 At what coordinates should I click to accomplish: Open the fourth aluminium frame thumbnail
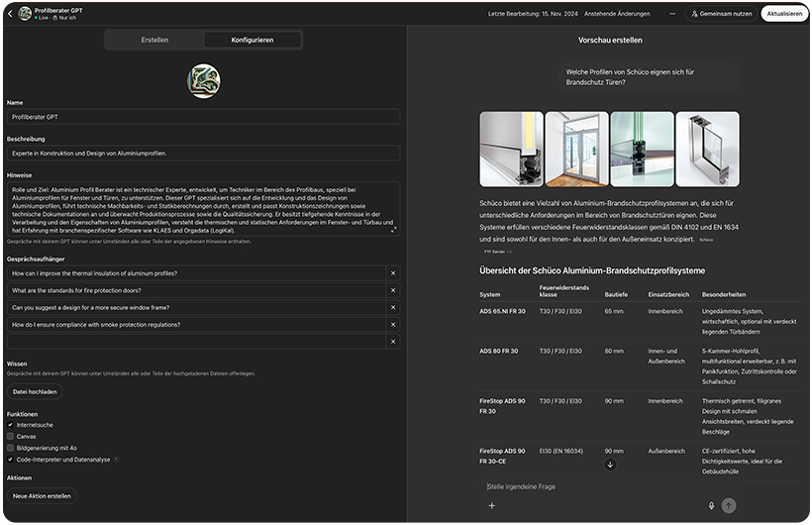click(x=707, y=150)
